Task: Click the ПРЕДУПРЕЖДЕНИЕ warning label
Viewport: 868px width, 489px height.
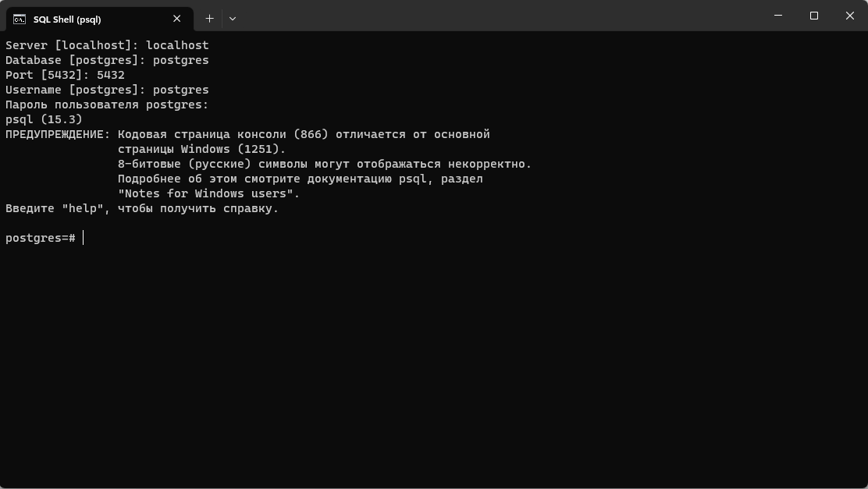Action: [x=58, y=134]
